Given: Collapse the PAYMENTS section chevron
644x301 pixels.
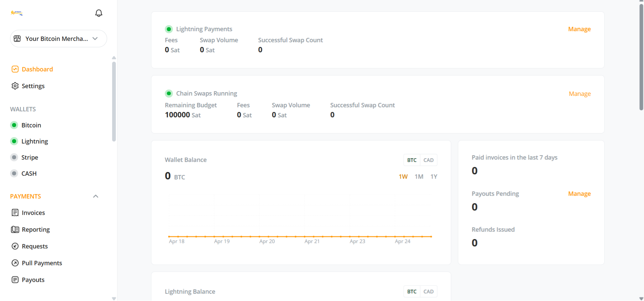Looking at the screenshot, I should (96, 196).
